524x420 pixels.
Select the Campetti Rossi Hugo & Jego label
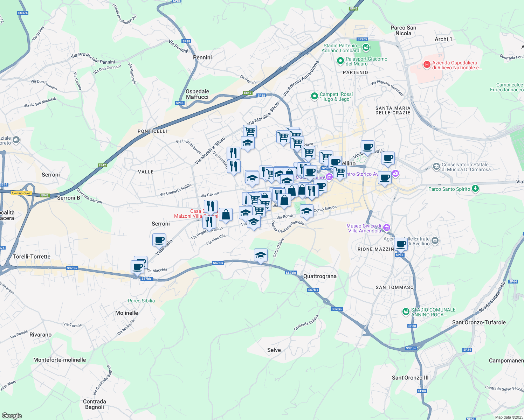pyautogui.click(x=336, y=97)
